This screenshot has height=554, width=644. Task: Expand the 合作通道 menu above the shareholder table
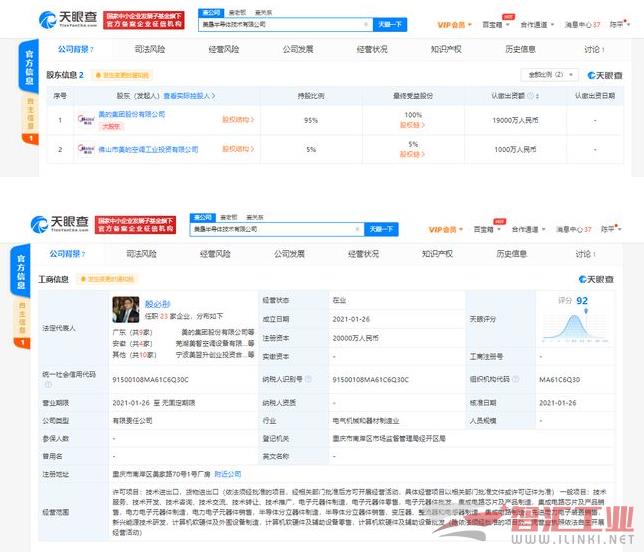click(x=537, y=25)
